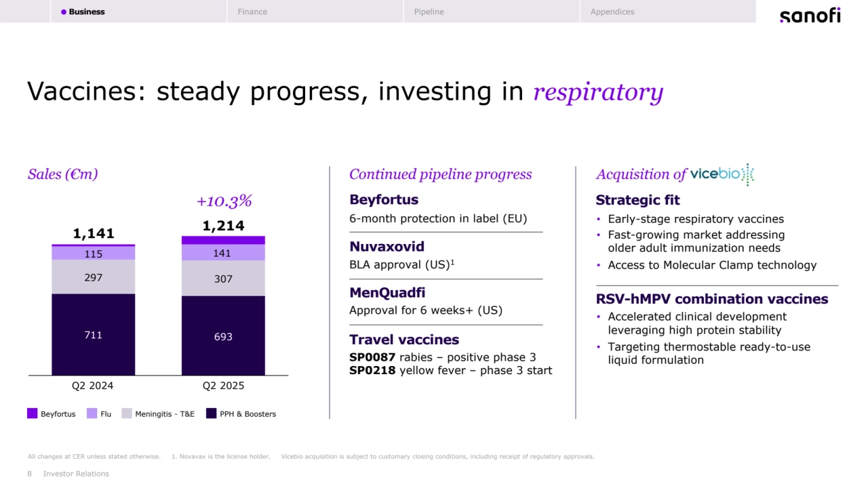Click the Sales (€m) heading
The height and width of the screenshot is (488, 868).
[62, 174]
